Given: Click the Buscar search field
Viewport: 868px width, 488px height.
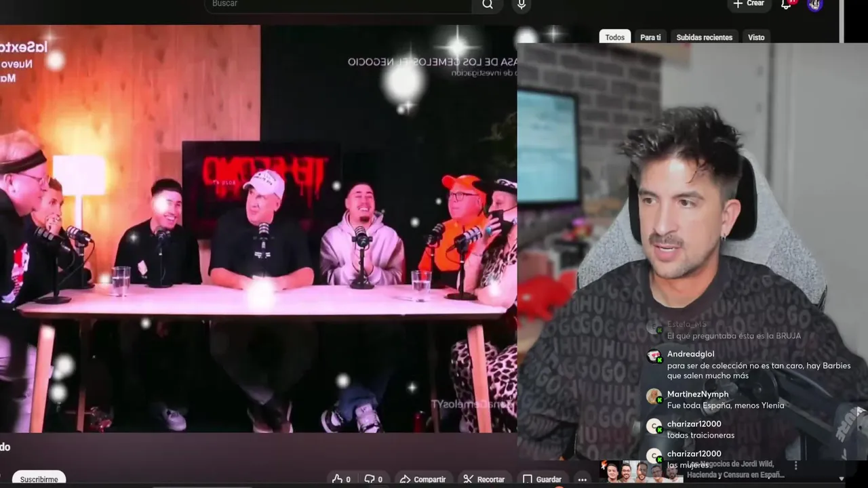Looking at the screenshot, I should pyautogui.click(x=338, y=5).
